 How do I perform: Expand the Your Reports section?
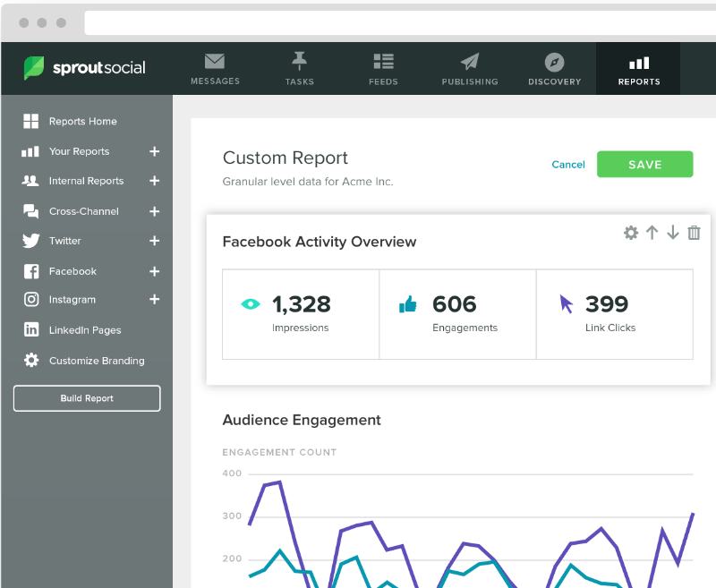click(x=154, y=151)
